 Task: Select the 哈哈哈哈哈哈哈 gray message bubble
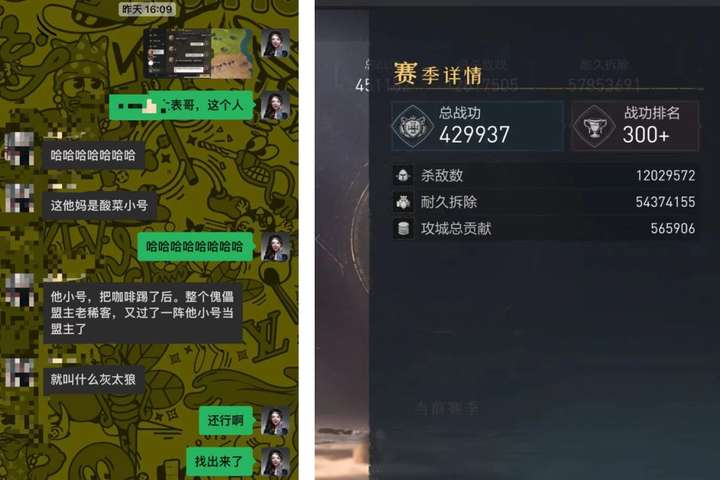click(94, 155)
